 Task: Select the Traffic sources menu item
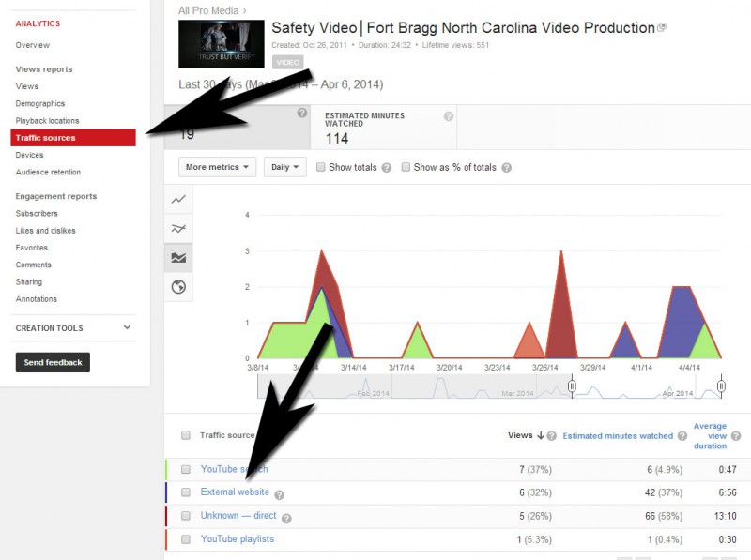click(73, 138)
